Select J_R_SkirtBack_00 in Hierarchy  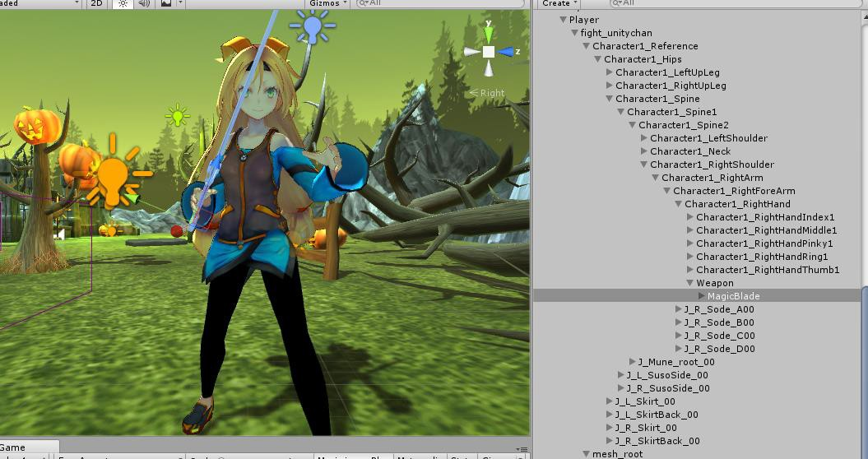[x=657, y=441]
